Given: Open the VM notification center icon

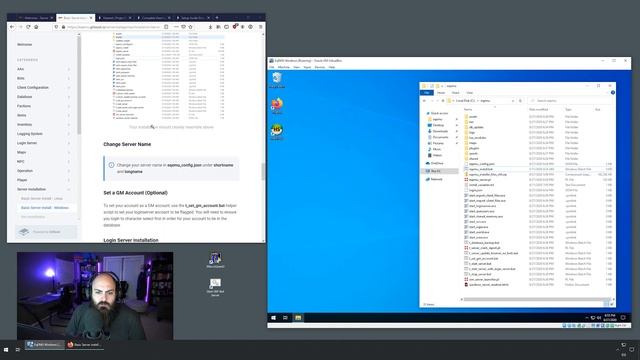Looking at the screenshot, I should 623,318.
